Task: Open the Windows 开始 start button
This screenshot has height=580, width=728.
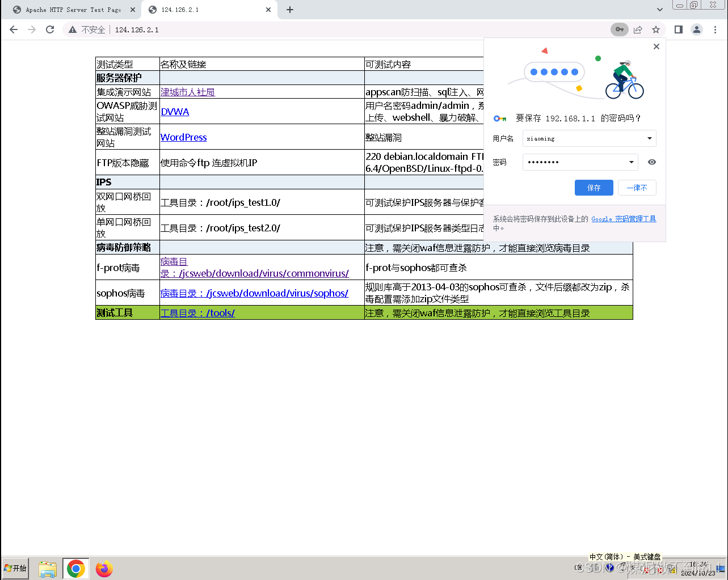Action: pos(15,568)
